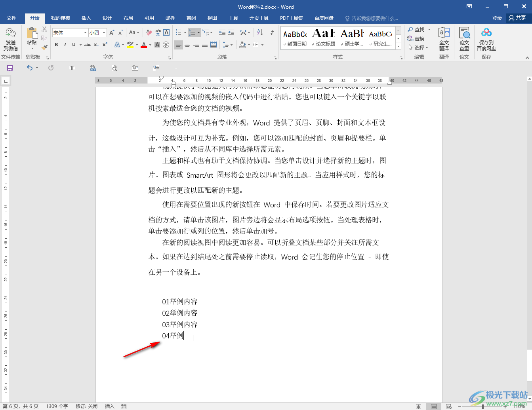Click the Copy icon in clipboard group

pyautogui.click(x=44, y=38)
